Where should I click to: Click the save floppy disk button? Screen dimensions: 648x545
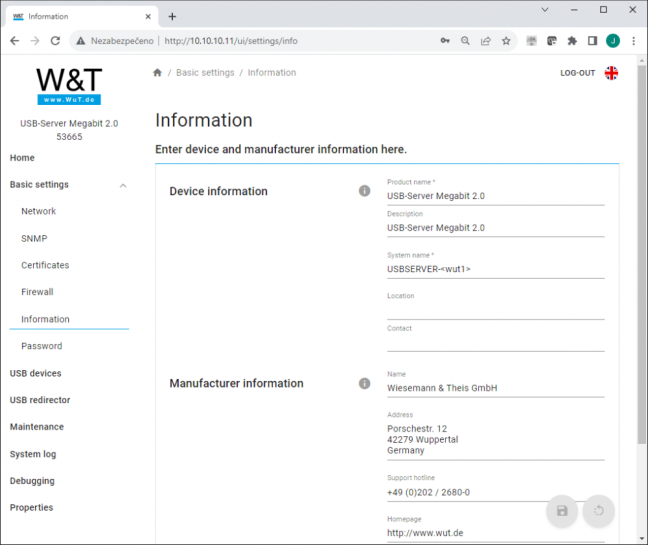[x=562, y=511]
